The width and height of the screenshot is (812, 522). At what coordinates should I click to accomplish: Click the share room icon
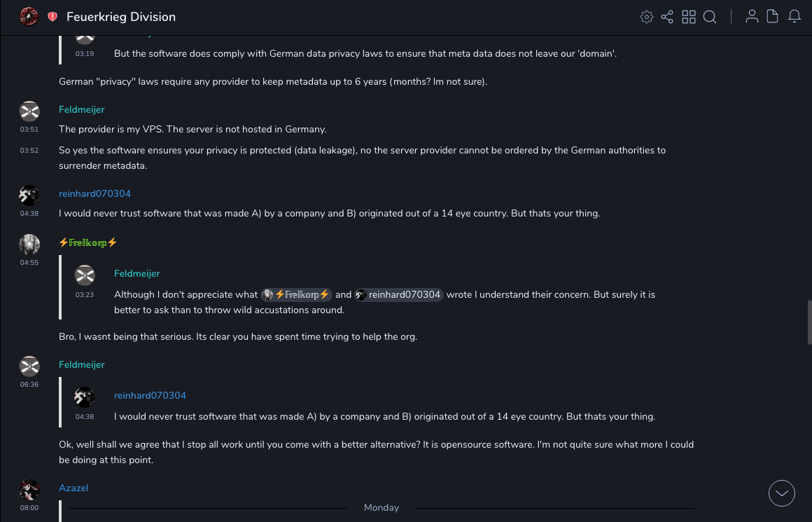click(667, 17)
